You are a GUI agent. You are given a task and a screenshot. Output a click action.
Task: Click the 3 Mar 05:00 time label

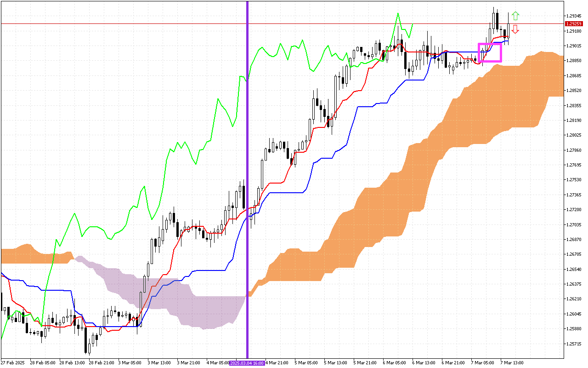130,363
